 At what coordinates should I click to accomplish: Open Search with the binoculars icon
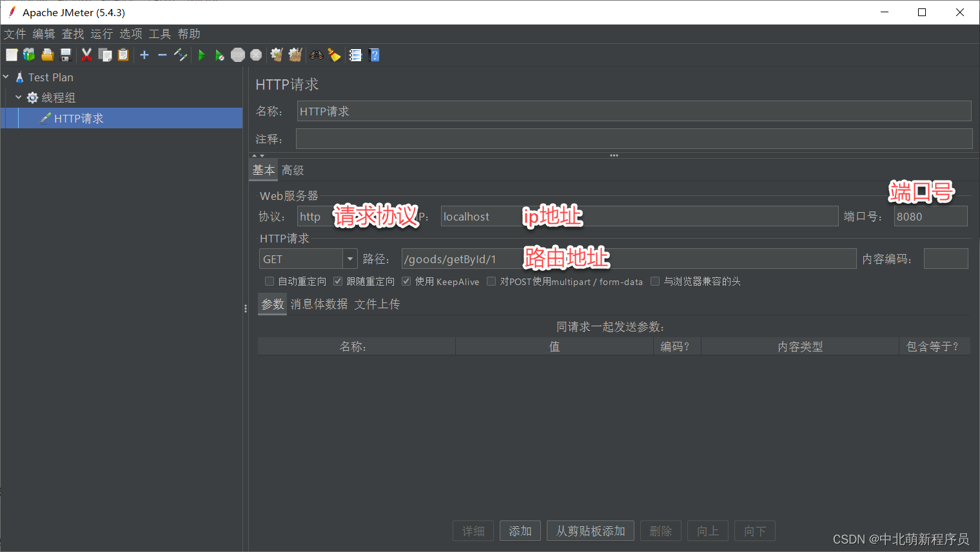click(316, 55)
